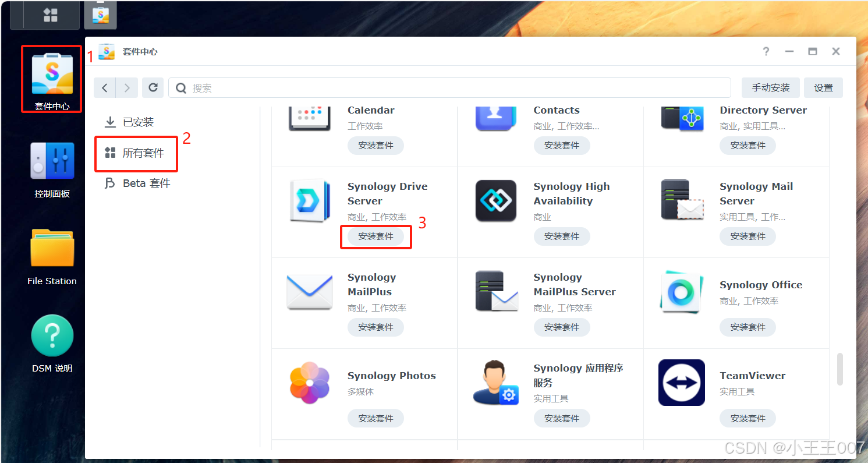Click the Synology Mail Server icon

click(682, 201)
